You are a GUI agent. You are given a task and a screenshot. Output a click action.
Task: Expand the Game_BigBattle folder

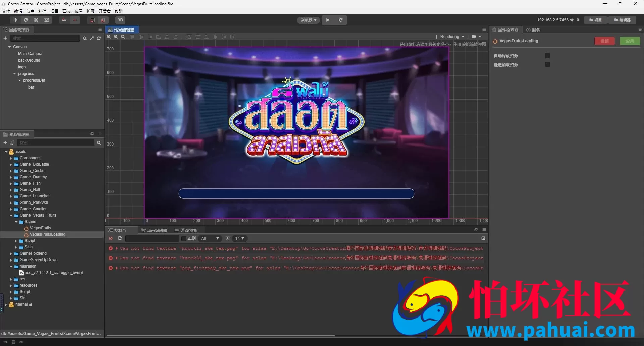[x=11, y=165]
